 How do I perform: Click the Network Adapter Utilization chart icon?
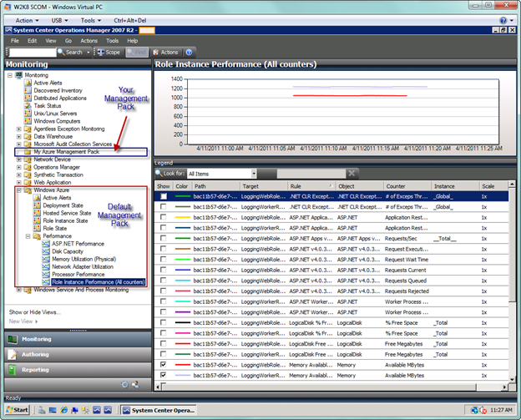click(46, 266)
